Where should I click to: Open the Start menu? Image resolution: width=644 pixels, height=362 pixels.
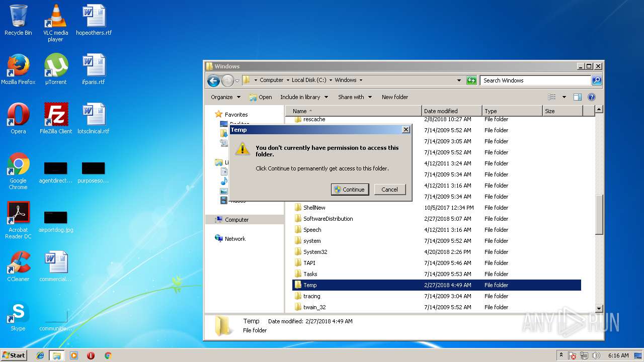coord(14,355)
